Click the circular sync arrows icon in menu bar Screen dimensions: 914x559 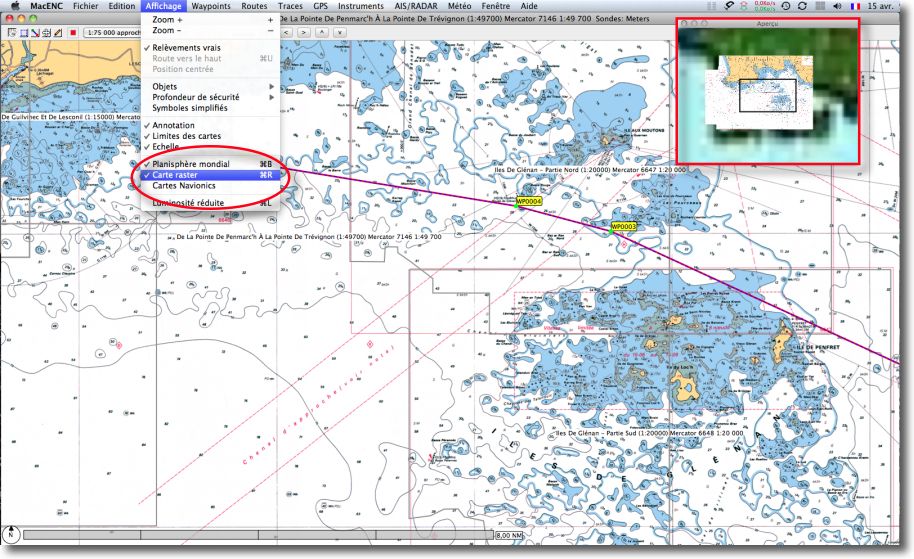(803, 6)
